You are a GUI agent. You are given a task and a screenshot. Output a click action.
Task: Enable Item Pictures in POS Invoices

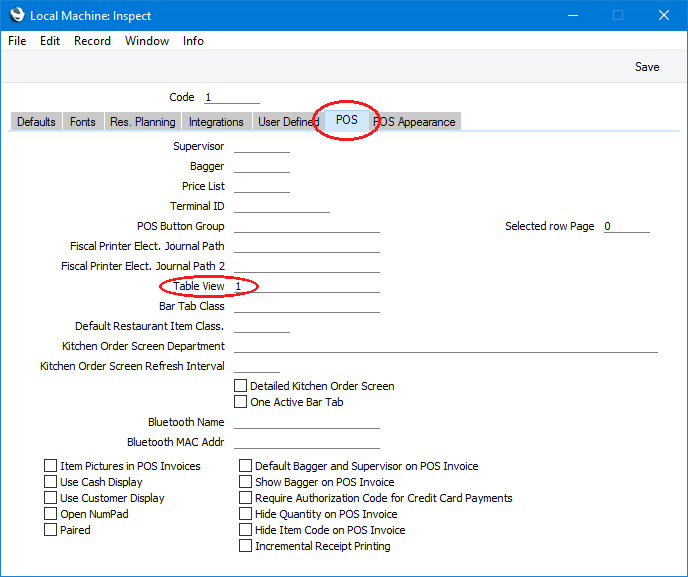point(50,466)
